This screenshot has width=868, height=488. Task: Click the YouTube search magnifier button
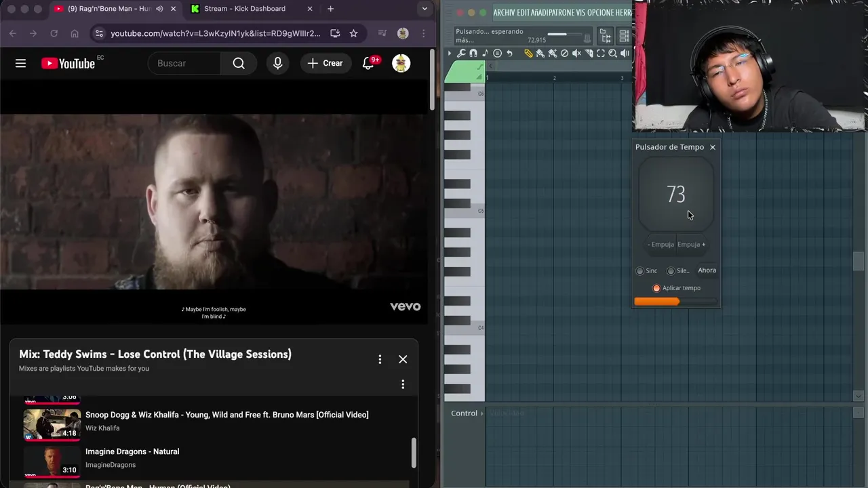(x=239, y=63)
